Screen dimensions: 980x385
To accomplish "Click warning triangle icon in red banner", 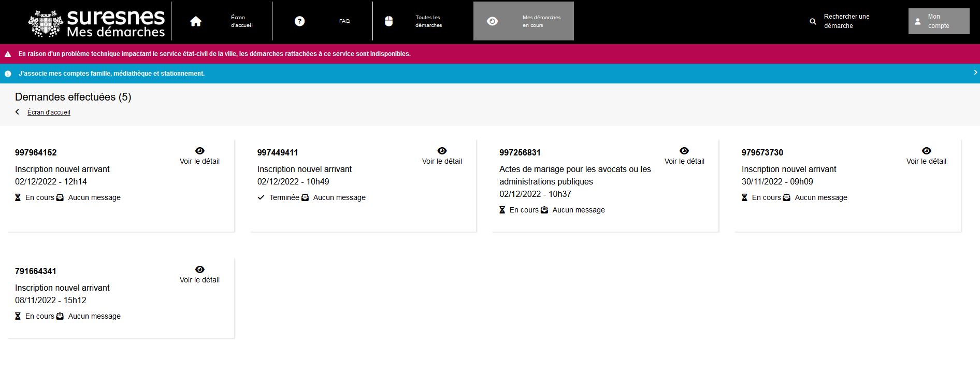I will [8, 54].
